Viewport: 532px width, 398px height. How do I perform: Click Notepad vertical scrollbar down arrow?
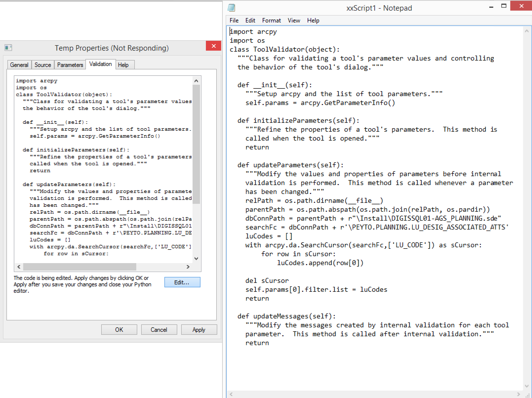pyautogui.click(x=527, y=386)
